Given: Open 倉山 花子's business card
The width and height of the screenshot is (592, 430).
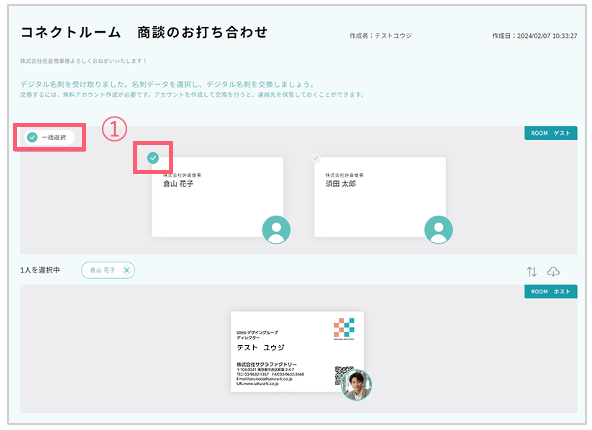Looking at the screenshot, I should [x=217, y=197].
